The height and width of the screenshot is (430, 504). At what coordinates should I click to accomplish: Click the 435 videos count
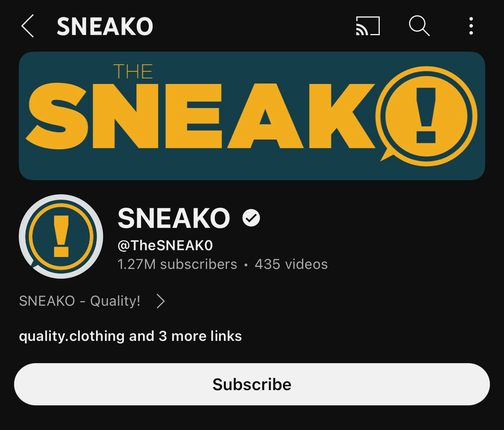(291, 264)
